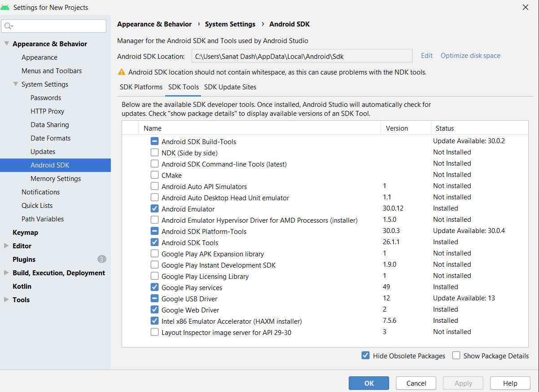Check Android Emulator Hypervisor Driver for AMD Processors

coord(154,220)
